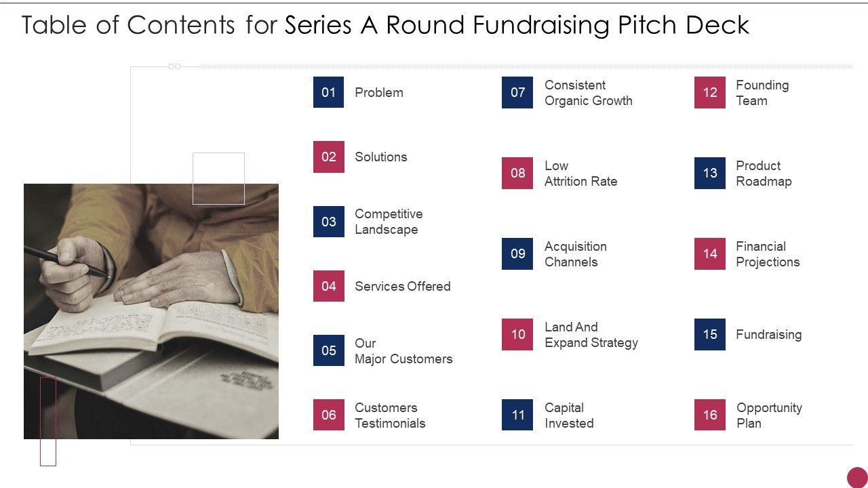Viewport: 868px width, 488px height.
Task: Click the red circle in the bottom corner
Action: tap(857, 476)
